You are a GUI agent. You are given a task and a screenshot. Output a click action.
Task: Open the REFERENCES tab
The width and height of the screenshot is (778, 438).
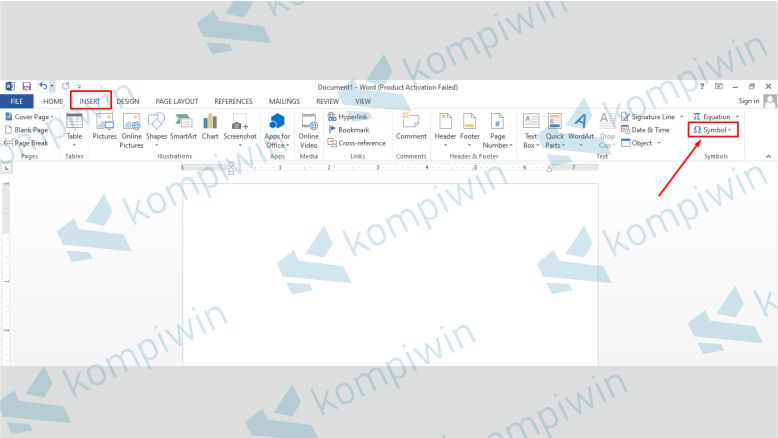click(x=233, y=101)
